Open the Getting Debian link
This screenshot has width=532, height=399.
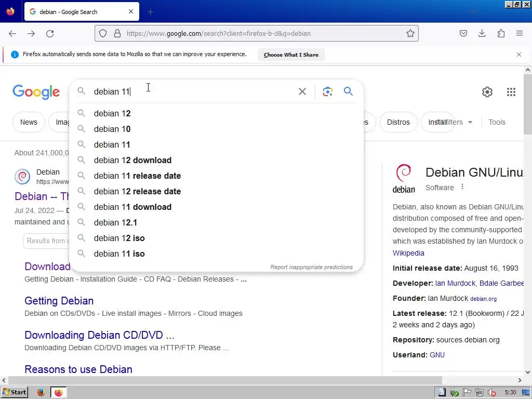(x=59, y=301)
